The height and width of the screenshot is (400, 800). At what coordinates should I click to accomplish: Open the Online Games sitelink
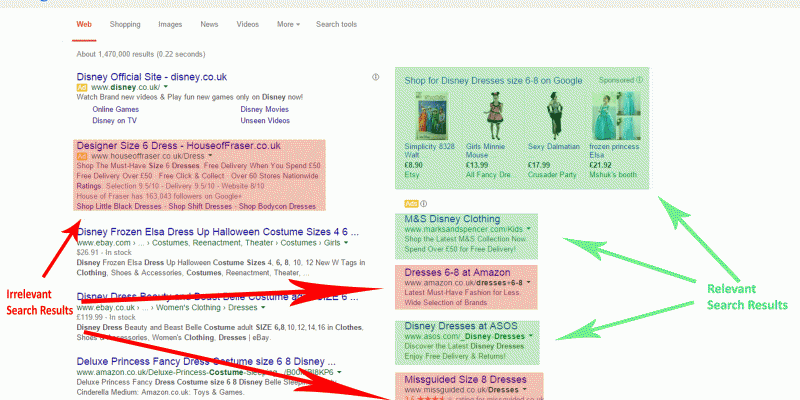[115, 109]
